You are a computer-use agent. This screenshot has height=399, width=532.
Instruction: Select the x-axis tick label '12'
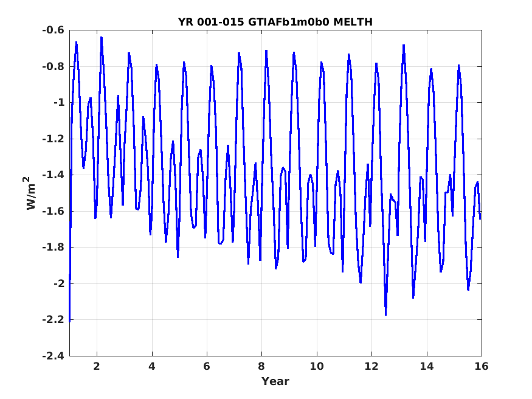click(371, 366)
